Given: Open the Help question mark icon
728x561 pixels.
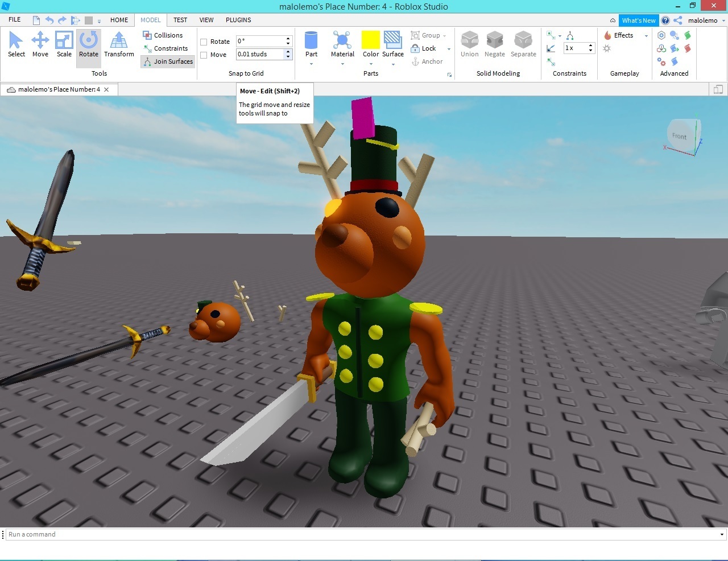Looking at the screenshot, I should [665, 20].
